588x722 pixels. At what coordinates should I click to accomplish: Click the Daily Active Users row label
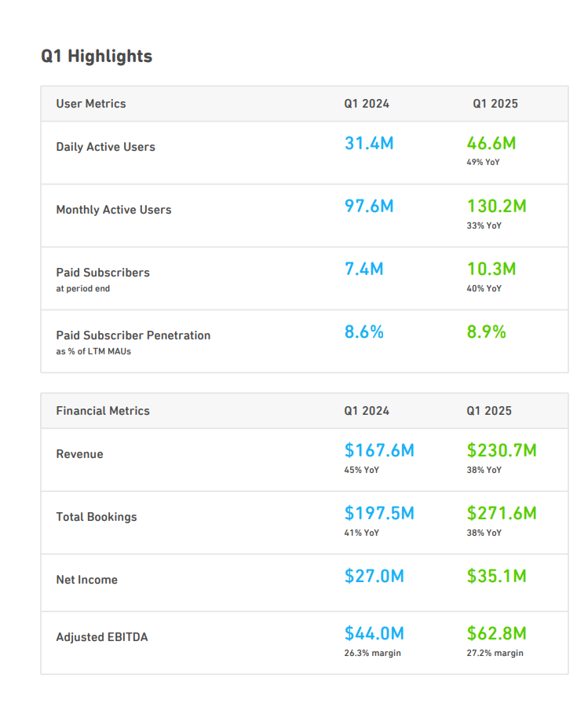[x=106, y=147]
